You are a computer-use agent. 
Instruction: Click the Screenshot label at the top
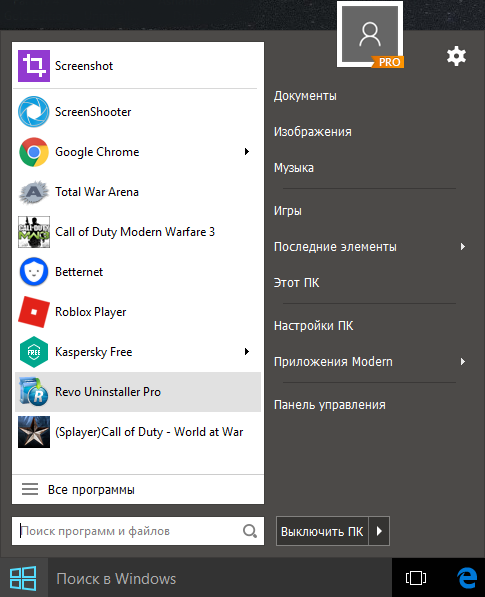point(84,66)
